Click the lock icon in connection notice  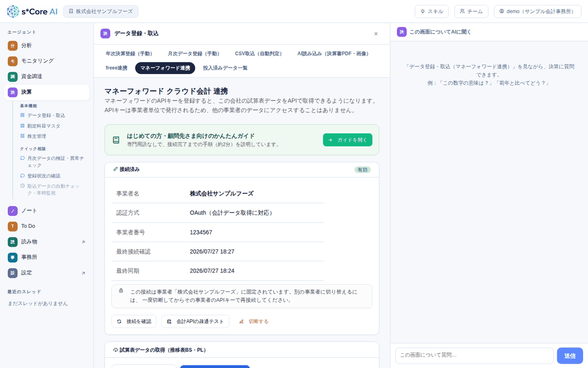tap(121, 290)
